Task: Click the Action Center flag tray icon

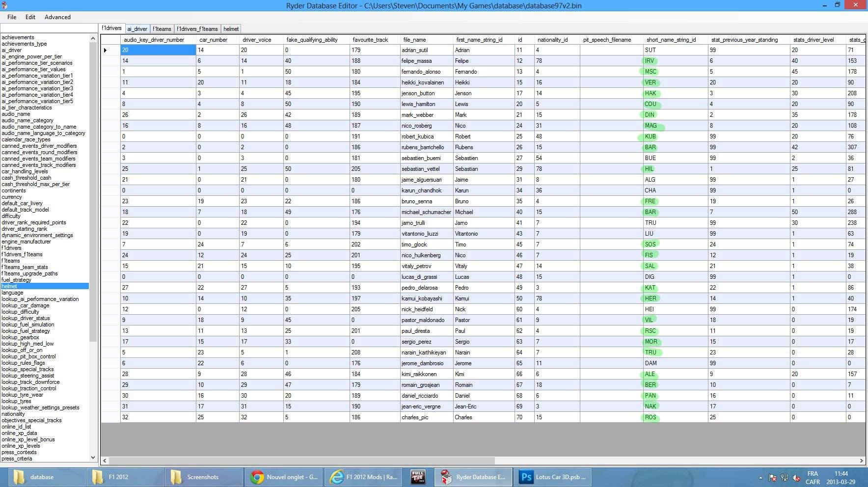Action: point(772,478)
